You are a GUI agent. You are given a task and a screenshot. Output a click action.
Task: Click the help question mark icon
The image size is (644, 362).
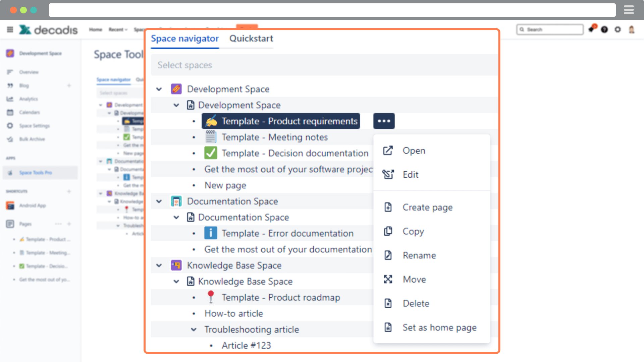[604, 29]
